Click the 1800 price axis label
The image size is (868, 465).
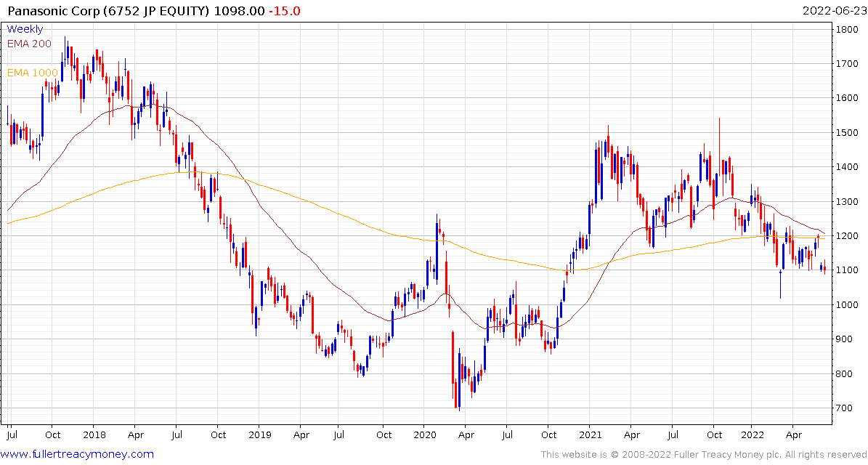848,29
